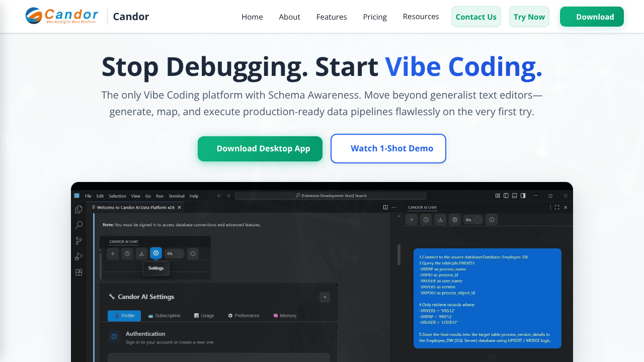The image size is (644, 362).
Task: Open Pricing in the site navigation
Action: [375, 17]
